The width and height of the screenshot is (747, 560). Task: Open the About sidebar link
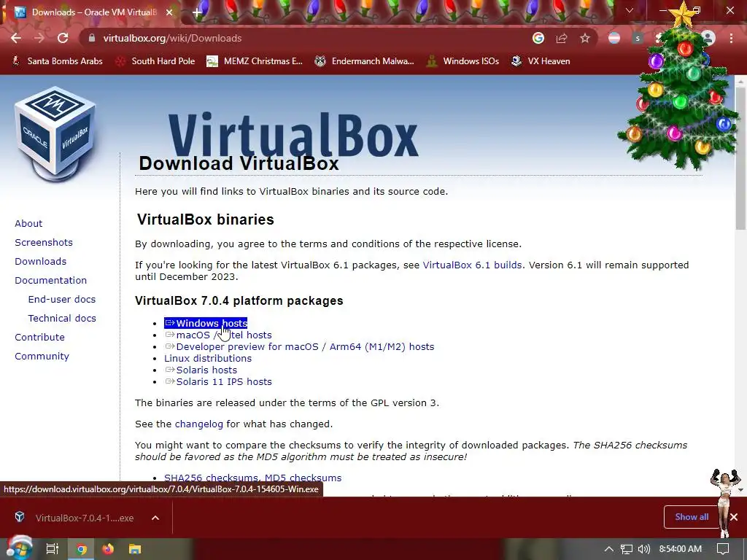coord(28,223)
